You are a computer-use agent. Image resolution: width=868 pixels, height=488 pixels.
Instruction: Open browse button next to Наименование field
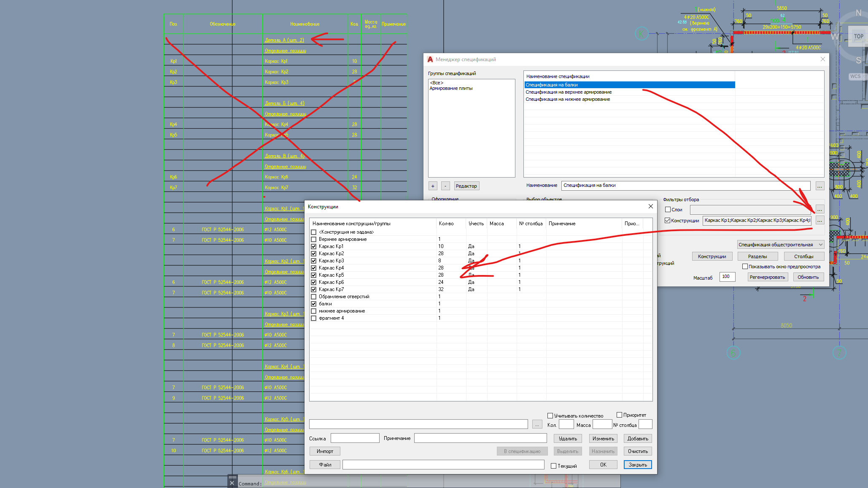pyautogui.click(x=819, y=186)
